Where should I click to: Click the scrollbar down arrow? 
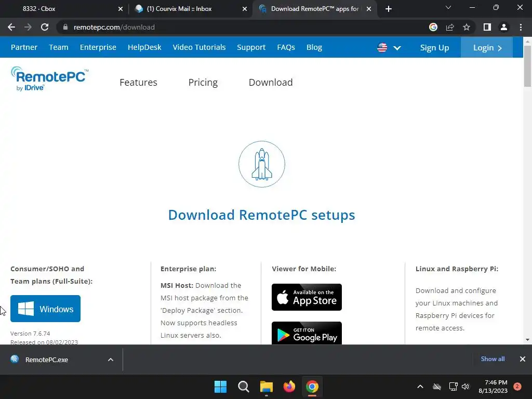(527, 340)
